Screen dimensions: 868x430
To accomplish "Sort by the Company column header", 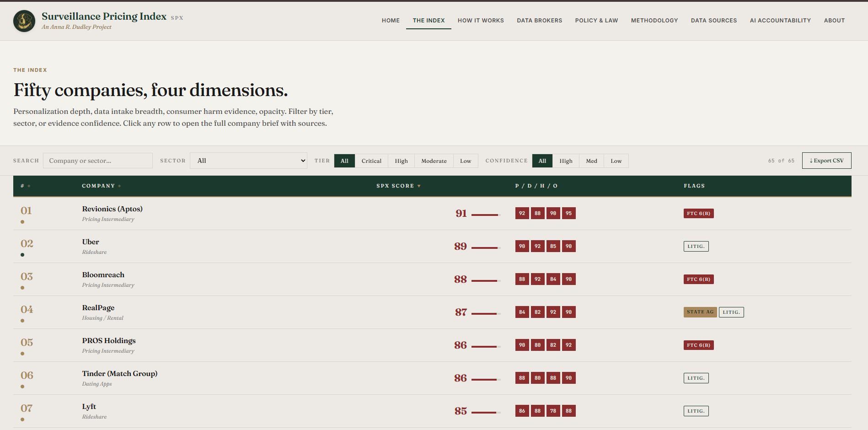I will [x=101, y=186].
